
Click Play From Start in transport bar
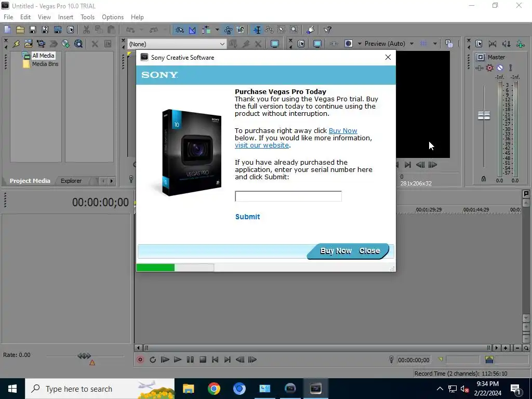(165, 360)
